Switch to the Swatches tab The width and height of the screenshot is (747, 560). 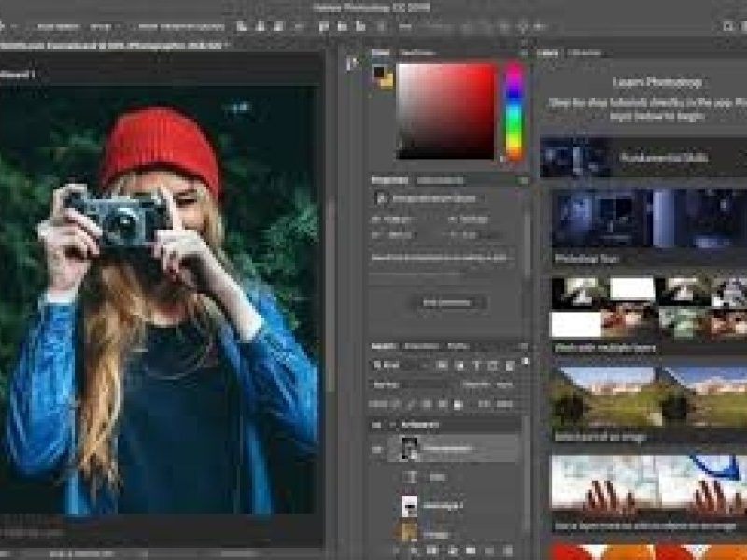pyautogui.click(x=416, y=53)
